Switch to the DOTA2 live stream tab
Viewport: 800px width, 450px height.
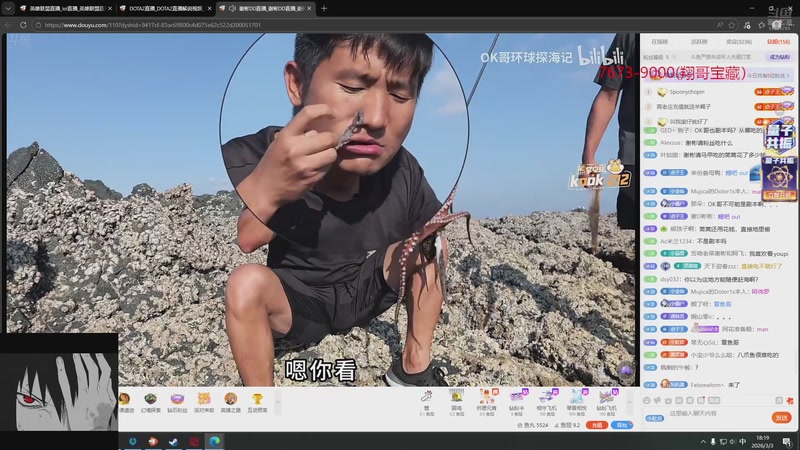click(165, 8)
